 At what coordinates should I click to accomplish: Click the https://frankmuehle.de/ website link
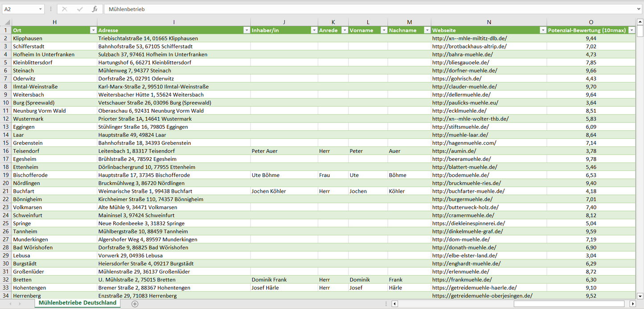(462, 280)
